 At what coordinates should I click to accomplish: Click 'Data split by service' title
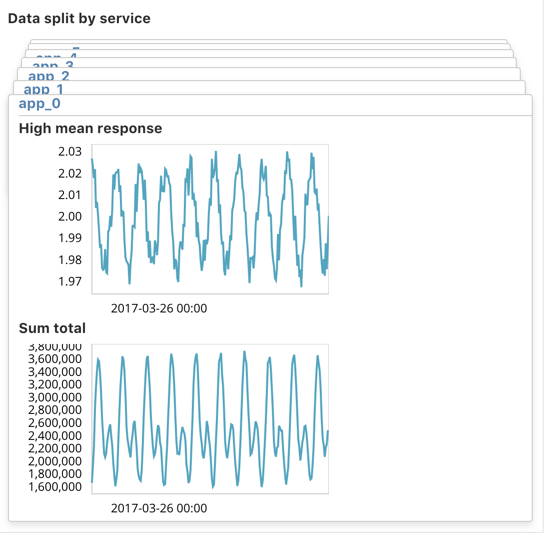(79, 18)
